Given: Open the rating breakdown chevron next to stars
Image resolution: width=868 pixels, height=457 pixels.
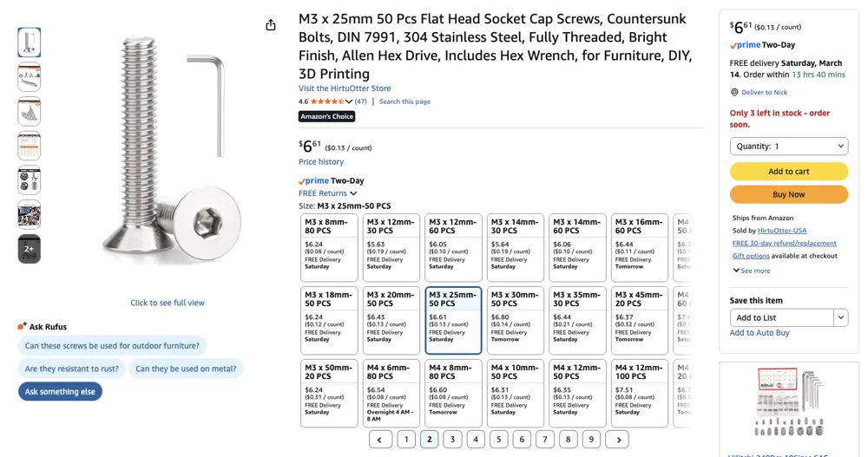Looking at the screenshot, I should tap(349, 101).
